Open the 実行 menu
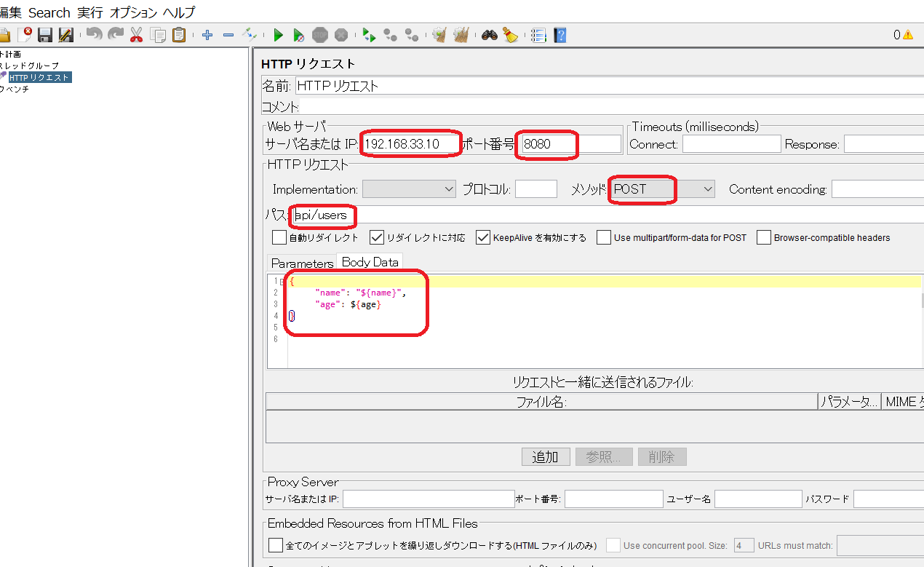 click(90, 12)
